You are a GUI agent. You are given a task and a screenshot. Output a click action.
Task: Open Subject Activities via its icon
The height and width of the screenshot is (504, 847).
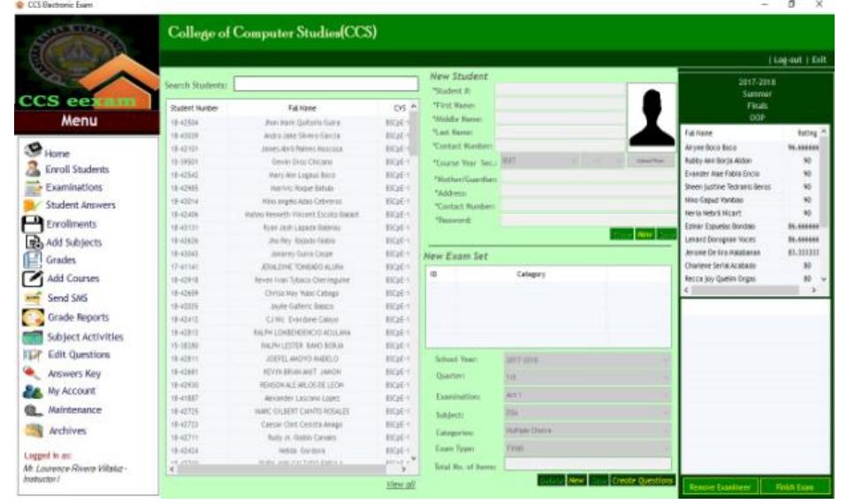33,337
